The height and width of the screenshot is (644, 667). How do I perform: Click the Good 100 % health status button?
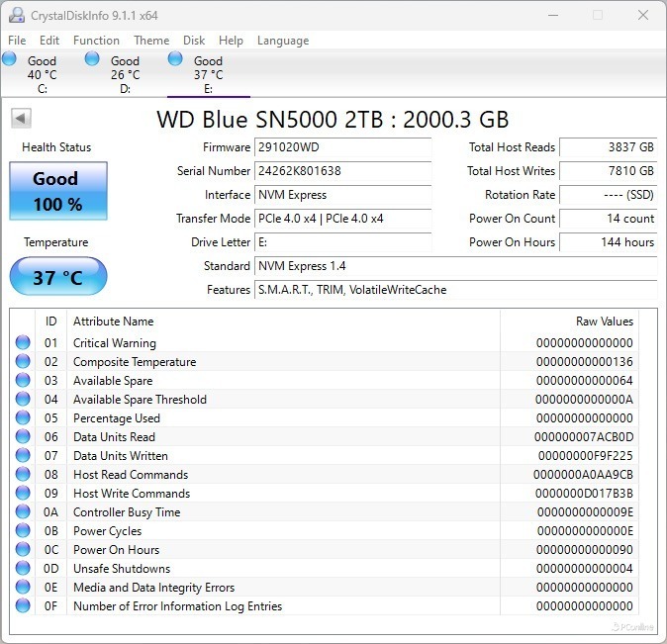coord(57,192)
